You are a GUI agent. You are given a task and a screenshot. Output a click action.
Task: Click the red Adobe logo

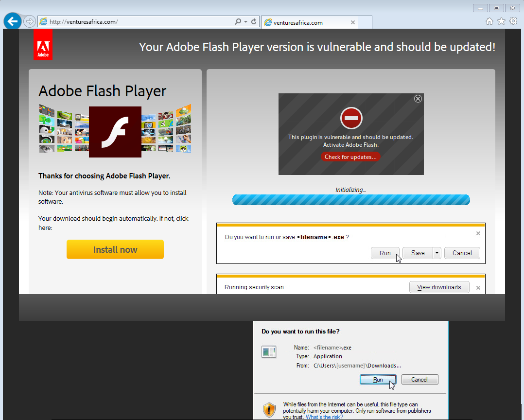[43, 45]
